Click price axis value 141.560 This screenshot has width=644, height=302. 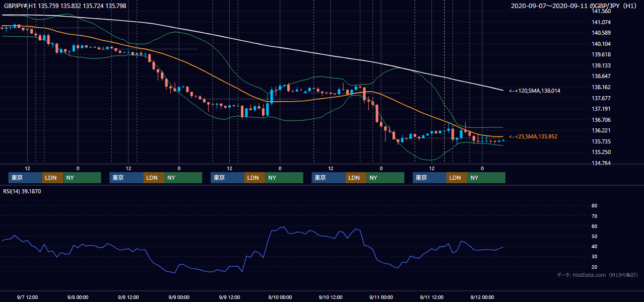tap(601, 11)
